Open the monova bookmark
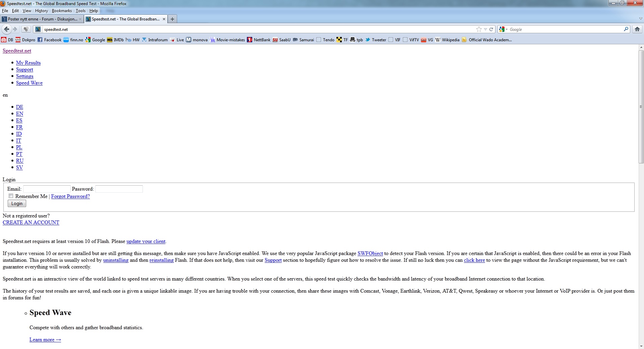The height and width of the screenshot is (349, 644). click(197, 40)
